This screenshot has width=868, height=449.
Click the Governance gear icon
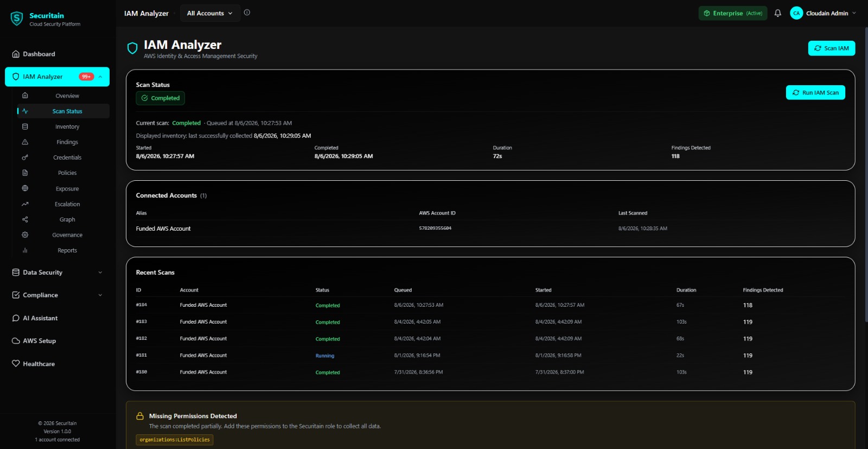click(x=25, y=235)
